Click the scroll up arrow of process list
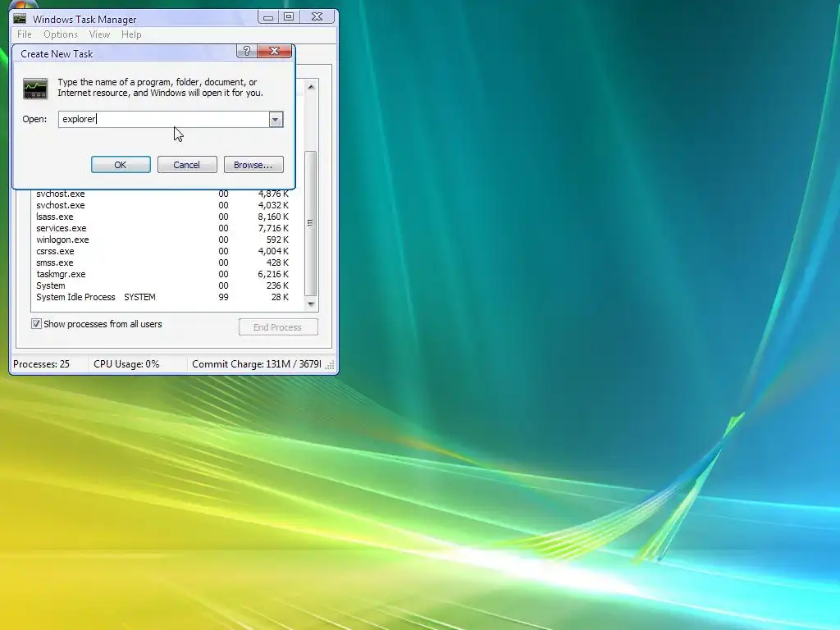Viewport: 840px width, 630px height. [311, 87]
